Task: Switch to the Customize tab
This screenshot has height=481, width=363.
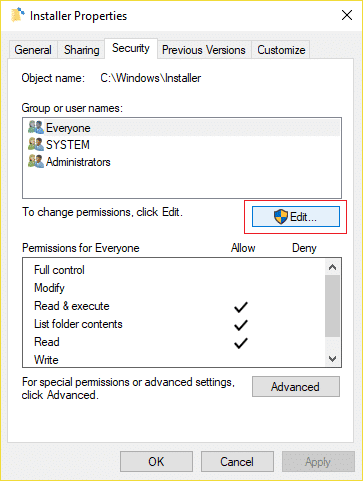Action: click(281, 50)
